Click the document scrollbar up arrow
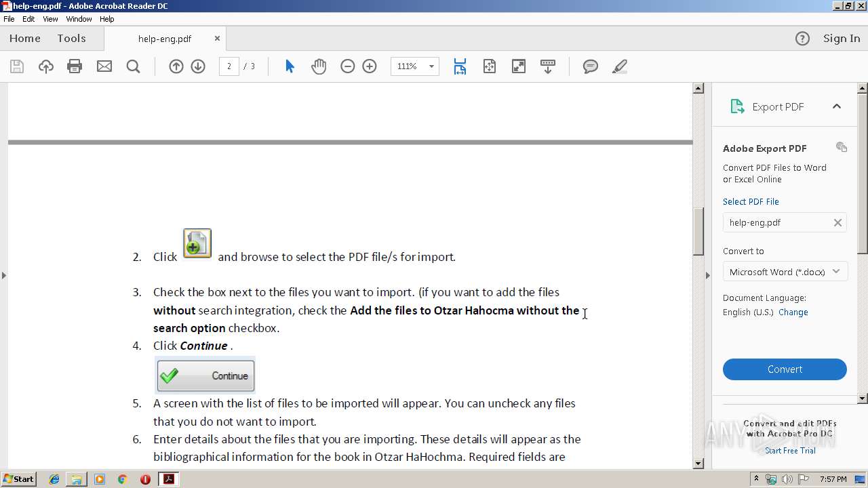This screenshot has height=488, width=868. coord(698,88)
